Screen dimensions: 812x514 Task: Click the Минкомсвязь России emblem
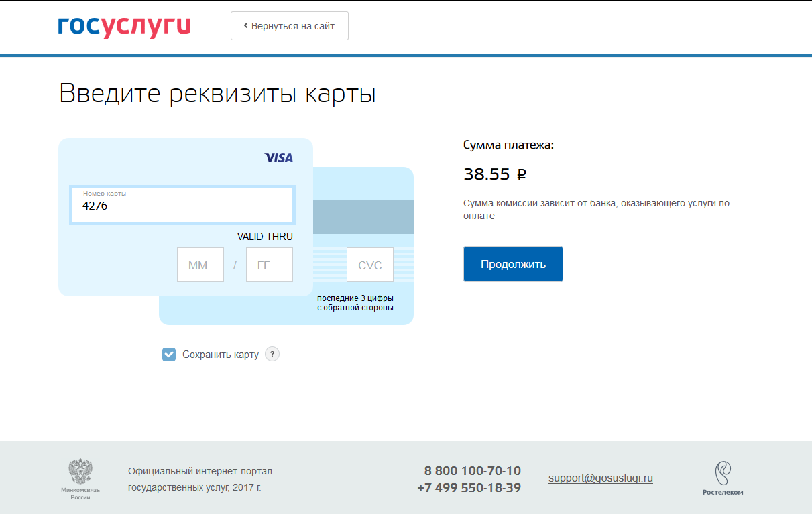pos(80,478)
